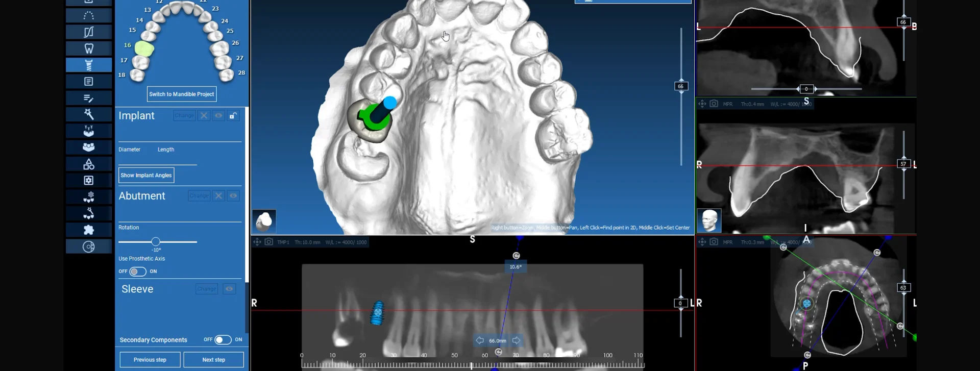This screenshot has width=980, height=371.
Task: Click the blue implant in panoramic view
Action: 377,312
